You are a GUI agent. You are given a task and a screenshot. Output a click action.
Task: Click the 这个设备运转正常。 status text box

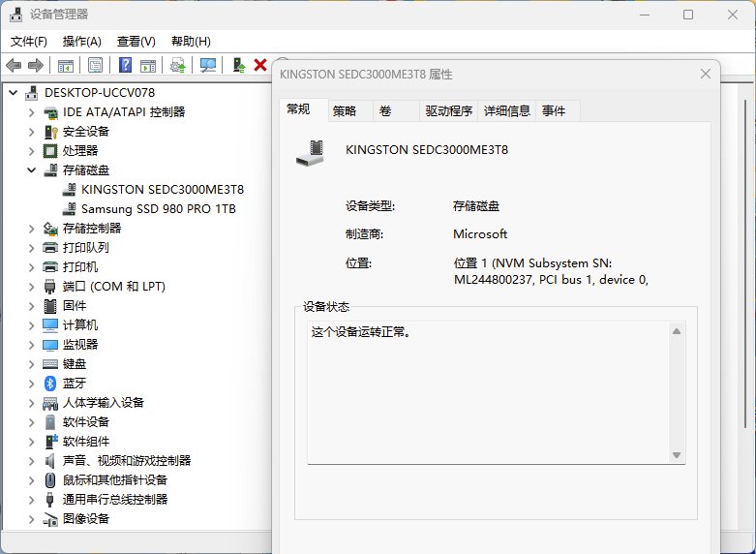tap(497, 393)
